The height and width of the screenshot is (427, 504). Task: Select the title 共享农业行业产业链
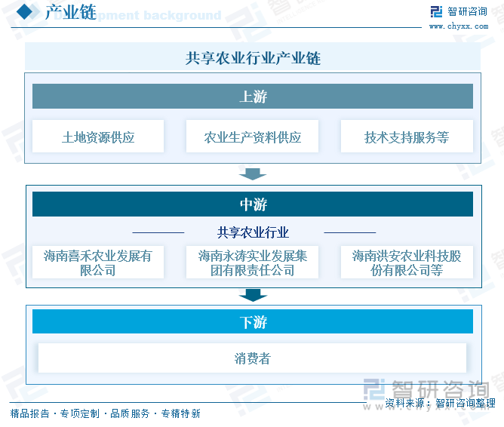[x=253, y=58]
